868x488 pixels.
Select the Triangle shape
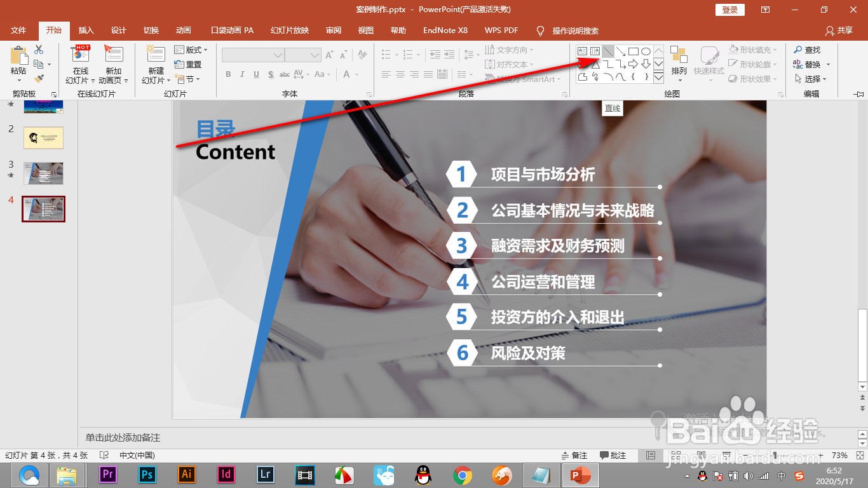click(595, 64)
